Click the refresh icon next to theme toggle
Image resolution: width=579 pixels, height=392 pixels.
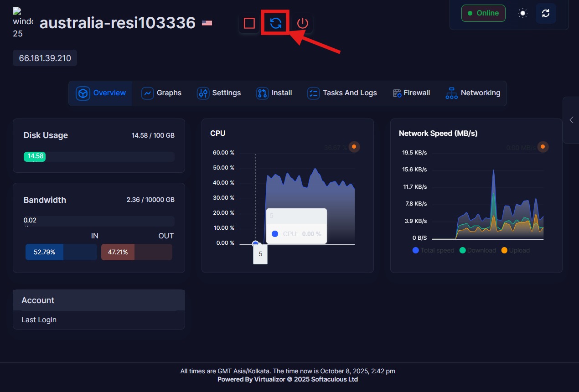(546, 13)
